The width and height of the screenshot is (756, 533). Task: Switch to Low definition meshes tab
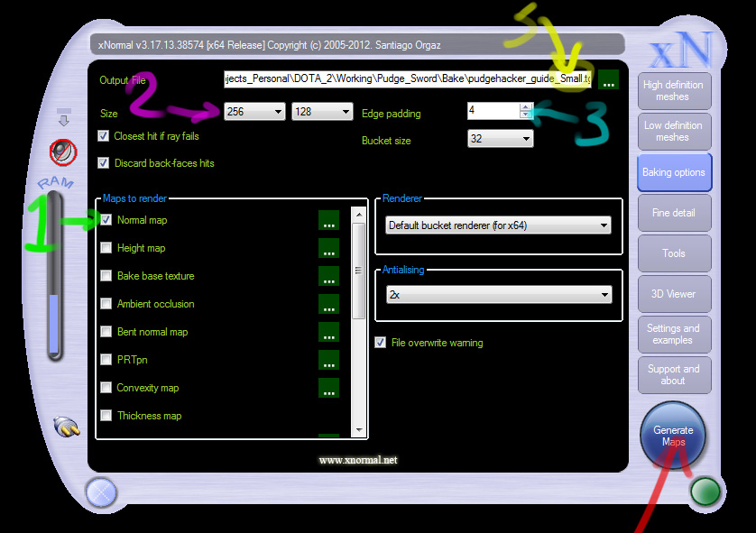tap(674, 131)
